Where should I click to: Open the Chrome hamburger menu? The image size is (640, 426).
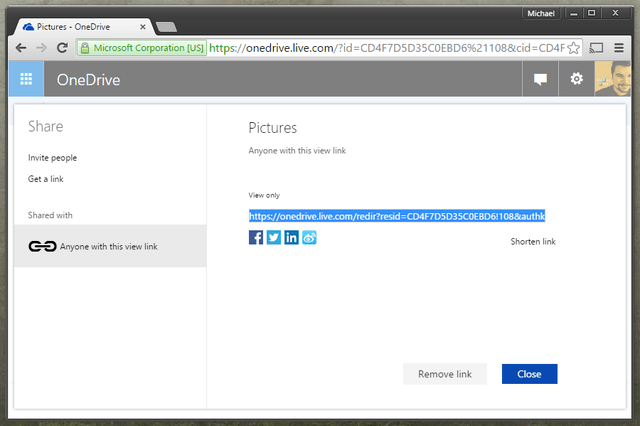click(x=619, y=48)
